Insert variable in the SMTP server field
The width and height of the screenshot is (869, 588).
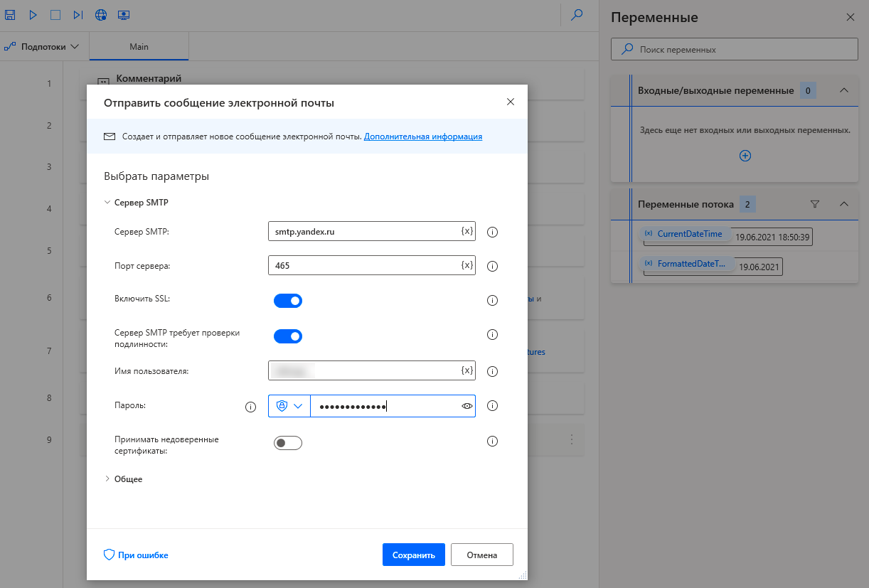pyautogui.click(x=467, y=231)
